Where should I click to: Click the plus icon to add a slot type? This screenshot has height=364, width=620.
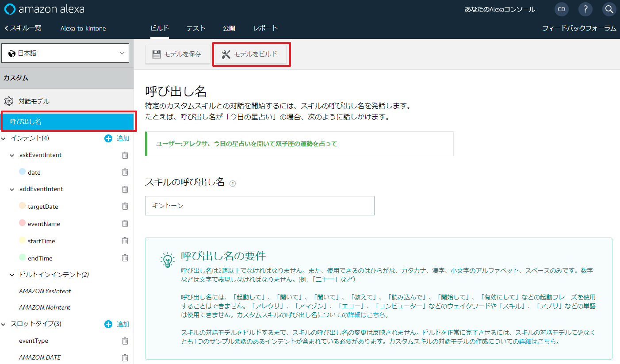(108, 324)
